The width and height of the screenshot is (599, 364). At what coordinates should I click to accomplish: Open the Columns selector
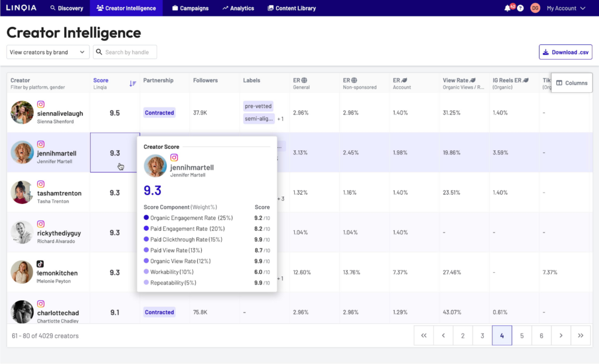point(572,83)
